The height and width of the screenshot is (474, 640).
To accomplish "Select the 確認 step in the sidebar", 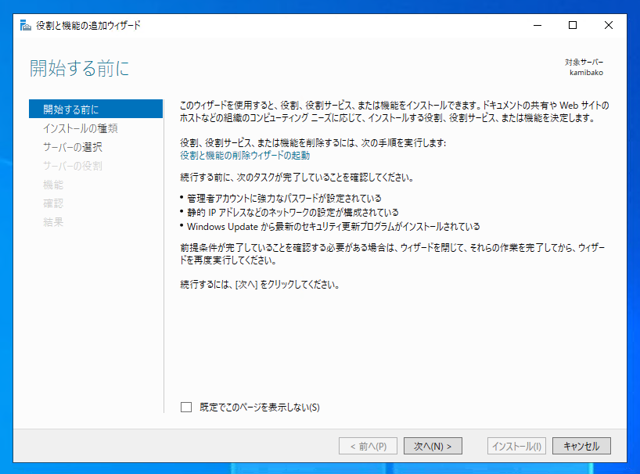I will [53, 203].
